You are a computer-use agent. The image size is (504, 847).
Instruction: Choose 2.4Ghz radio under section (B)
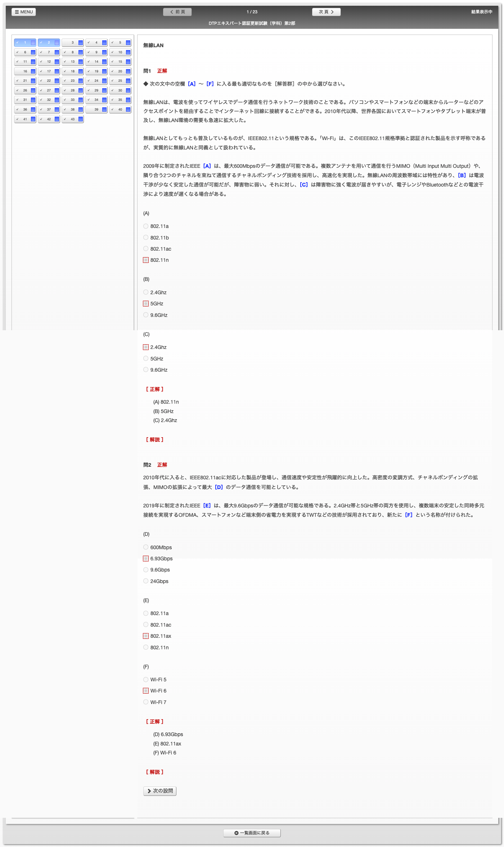click(146, 292)
